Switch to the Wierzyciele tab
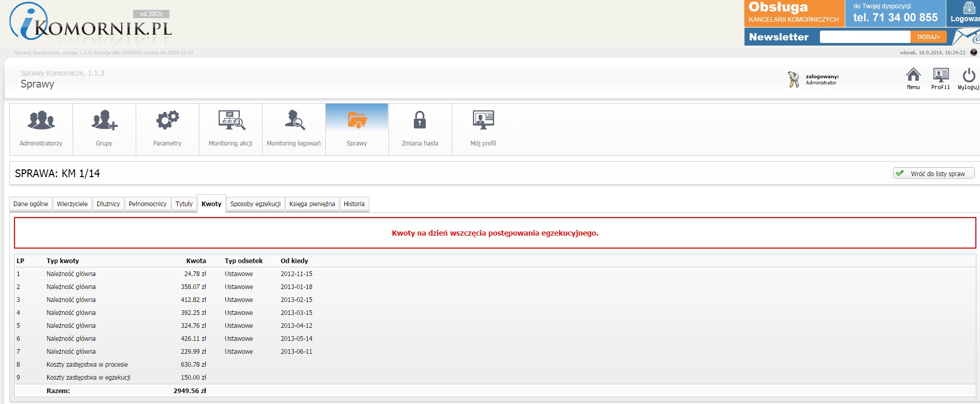980x404 pixels. click(x=72, y=204)
